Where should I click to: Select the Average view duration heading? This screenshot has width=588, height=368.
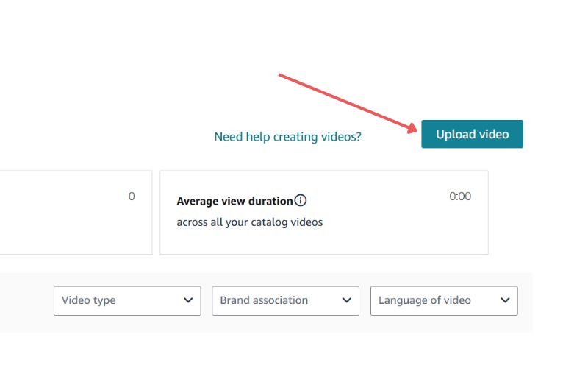point(234,201)
